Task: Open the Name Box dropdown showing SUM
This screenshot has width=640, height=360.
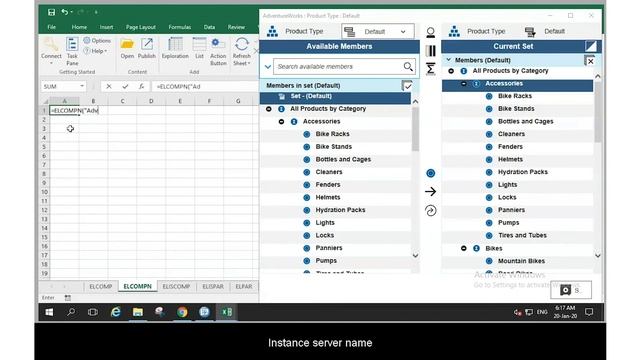Action: coord(82,87)
